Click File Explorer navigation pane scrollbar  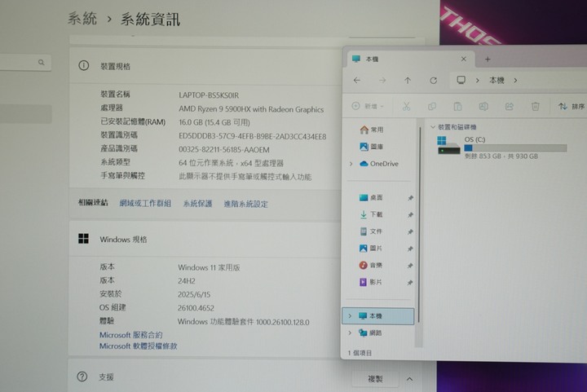pyautogui.click(x=419, y=224)
